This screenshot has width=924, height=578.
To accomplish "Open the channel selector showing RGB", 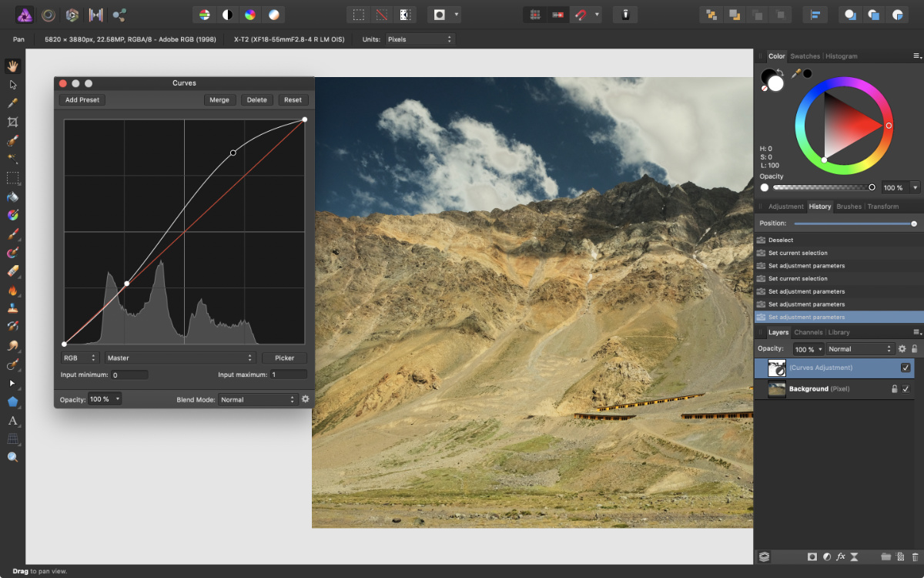I will pyautogui.click(x=79, y=358).
